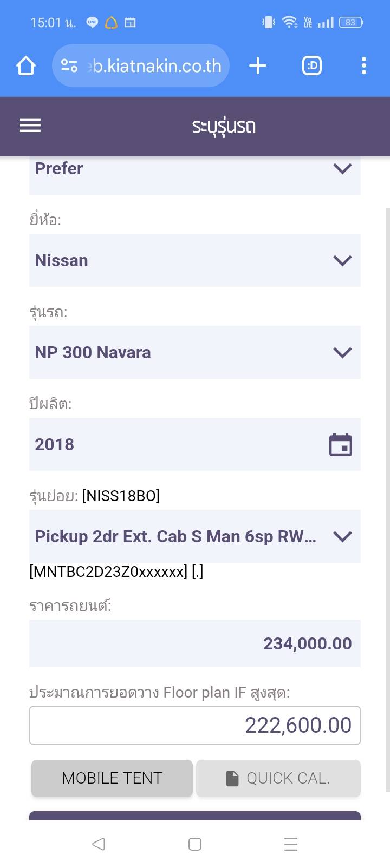The width and height of the screenshot is (390, 868).
Task: Expand the NP 300 Navara model dropdown
Action: point(195,352)
